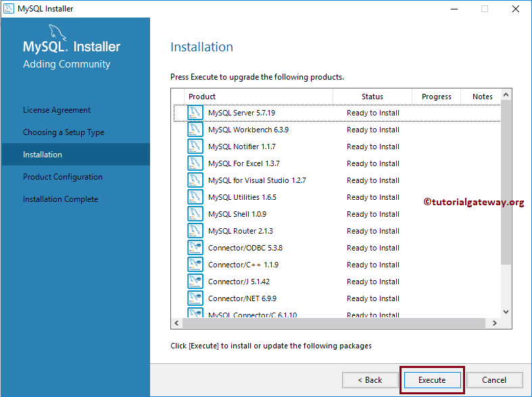Click the MySQL dolphin logo in sidebar

pyautogui.click(x=57, y=33)
